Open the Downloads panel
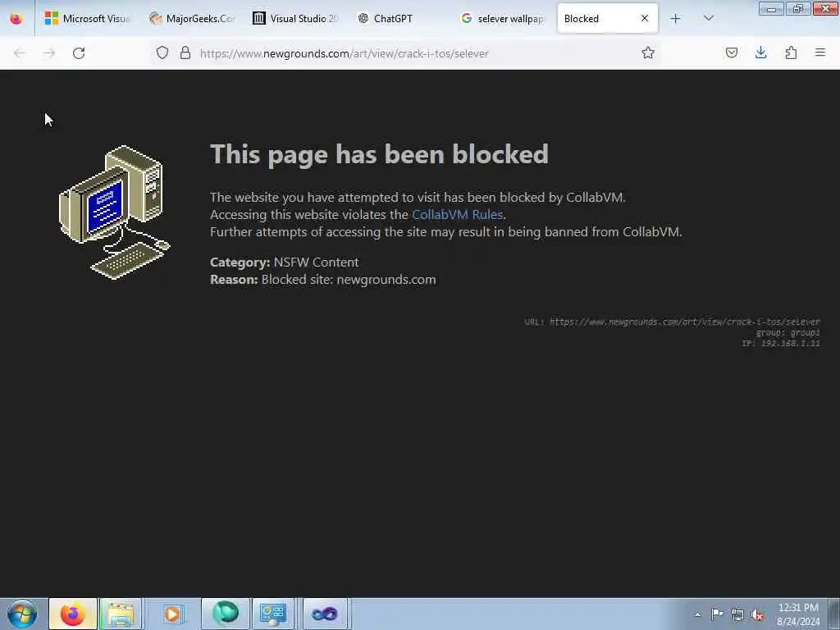 pyautogui.click(x=760, y=52)
